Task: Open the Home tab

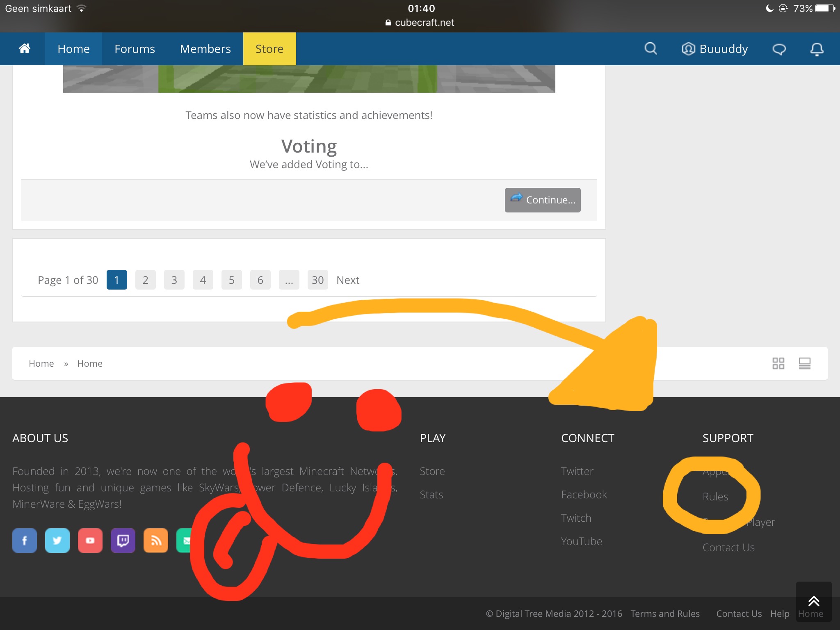Action: 73,49
